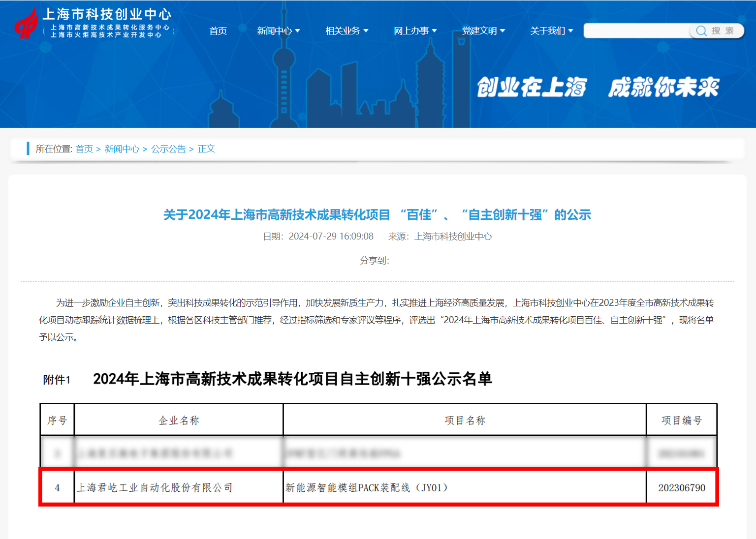The width and height of the screenshot is (756, 539).
Task: Expand the 网上办事 dropdown menu
Action: 415,31
